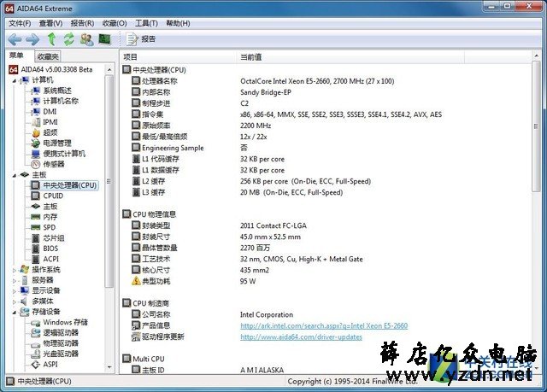Screen dimensions: 547x392
Task: Click the 当前值 column header
Action: (x=350, y=57)
